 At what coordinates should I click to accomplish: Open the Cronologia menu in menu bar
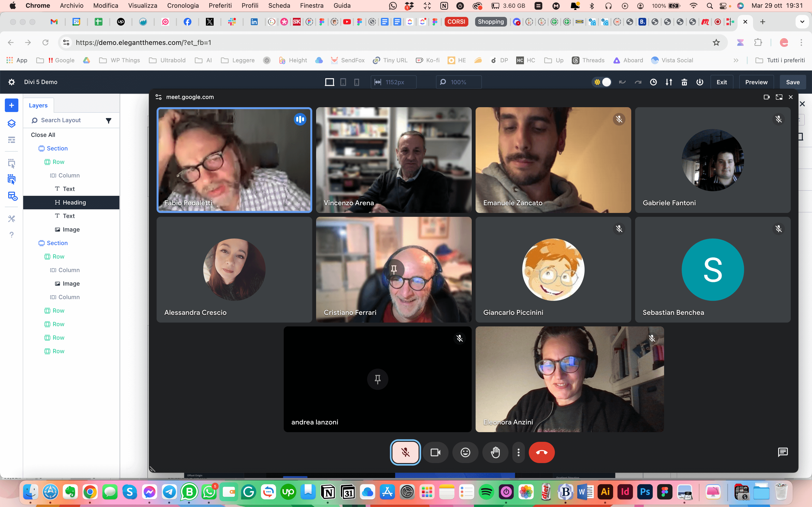(x=183, y=5)
